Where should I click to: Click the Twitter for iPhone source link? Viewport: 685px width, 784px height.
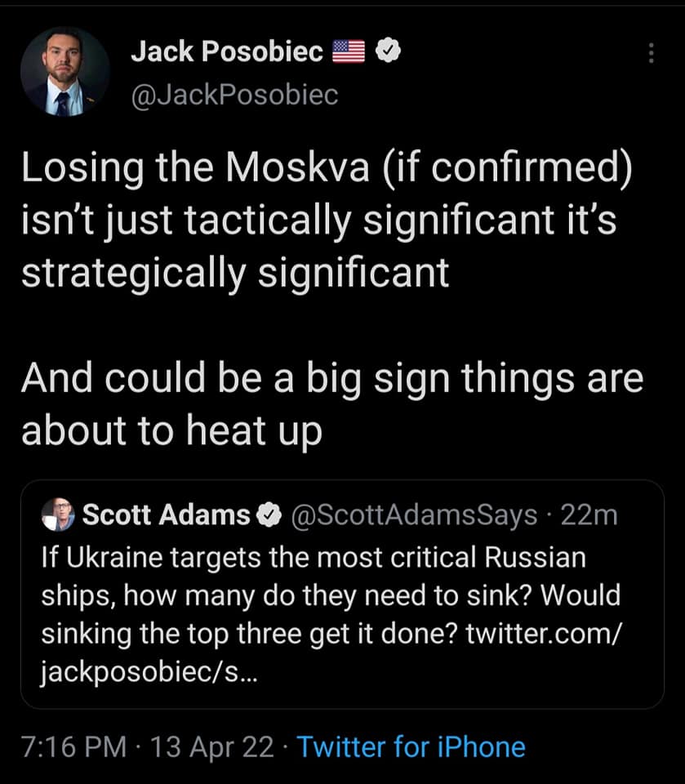click(411, 746)
